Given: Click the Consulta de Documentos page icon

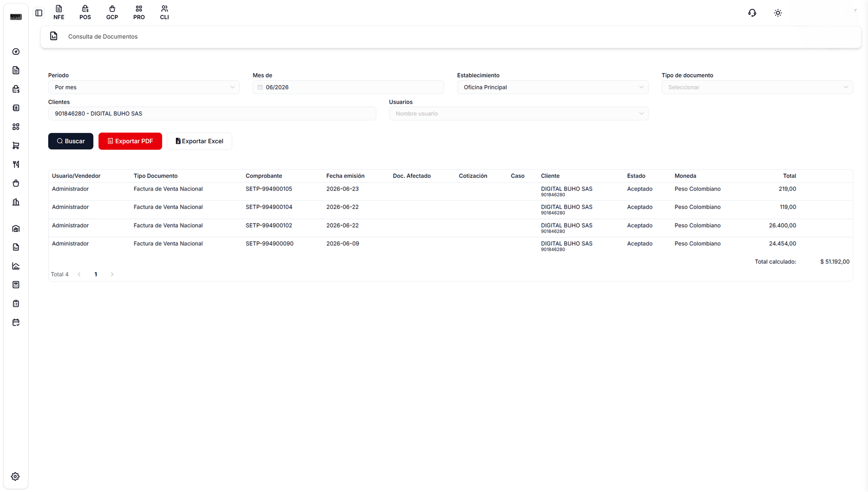Looking at the screenshot, I should point(54,36).
